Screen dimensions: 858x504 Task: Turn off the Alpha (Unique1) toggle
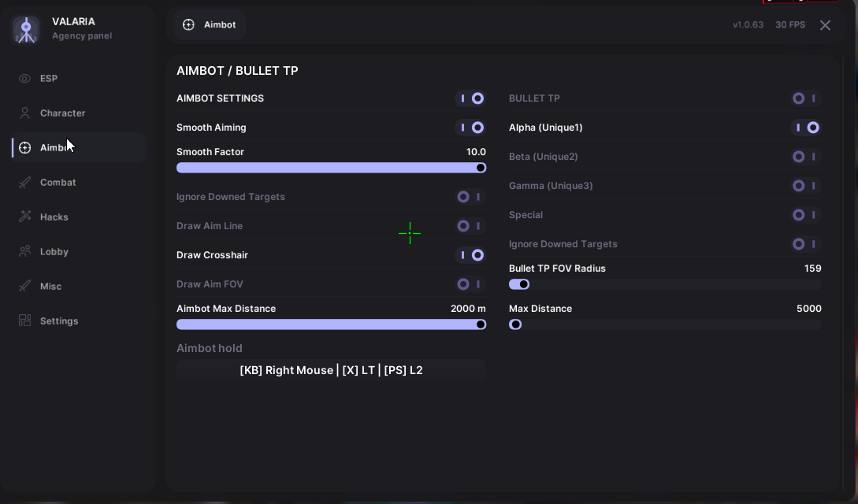pos(806,128)
